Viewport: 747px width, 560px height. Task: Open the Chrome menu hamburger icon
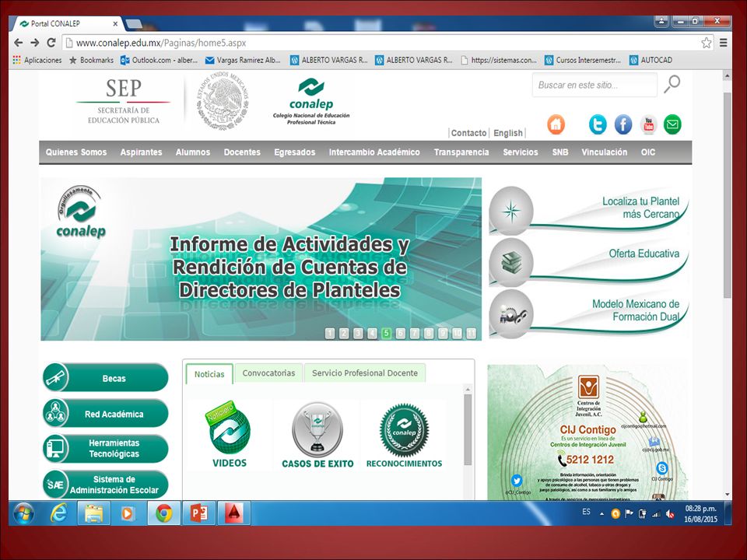coord(723,43)
